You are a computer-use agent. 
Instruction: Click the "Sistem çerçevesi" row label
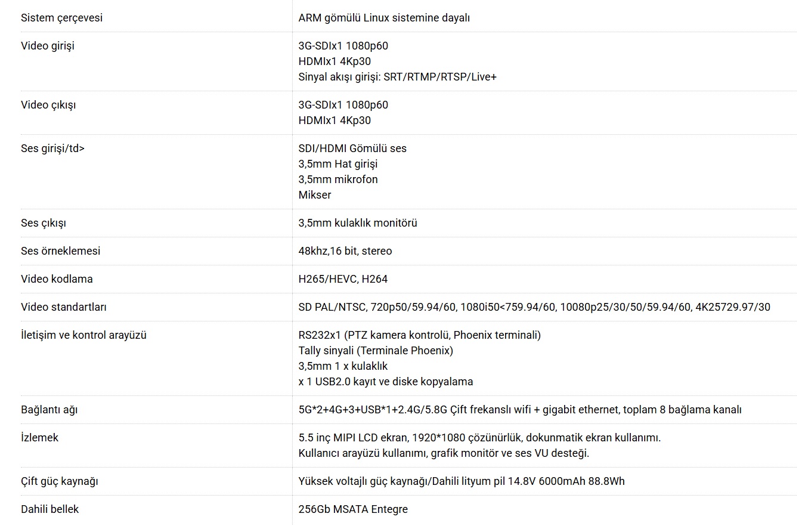pyautogui.click(x=61, y=18)
